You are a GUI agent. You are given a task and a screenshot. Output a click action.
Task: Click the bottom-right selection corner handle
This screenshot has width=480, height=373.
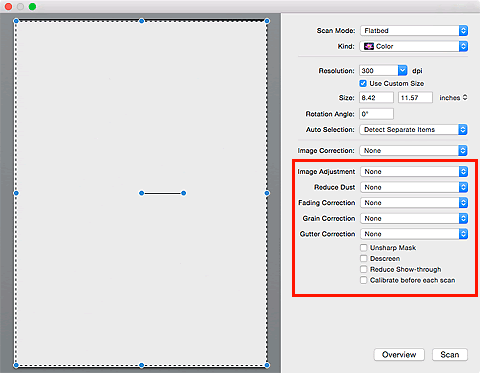pos(267,365)
